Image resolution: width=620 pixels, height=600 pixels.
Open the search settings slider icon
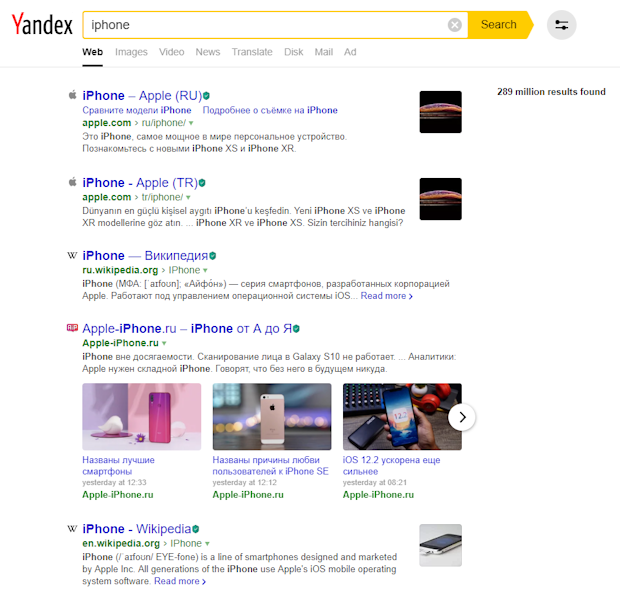coord(561,25)
